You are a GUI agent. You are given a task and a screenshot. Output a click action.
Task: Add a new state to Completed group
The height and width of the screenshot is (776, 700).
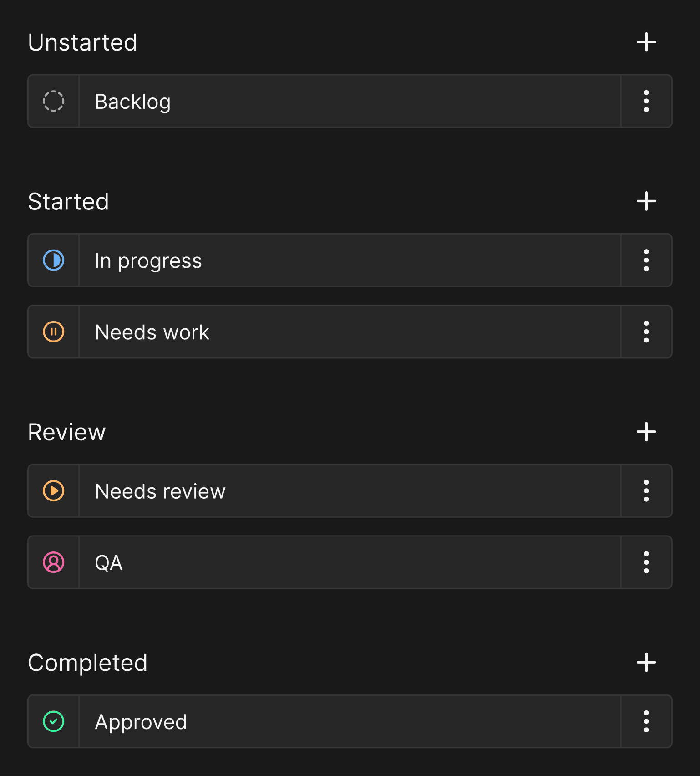pos(646,663)
